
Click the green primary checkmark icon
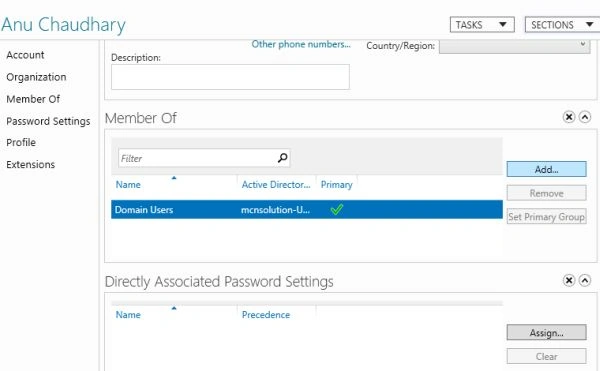pyautogui.click(x=337, y=210)
